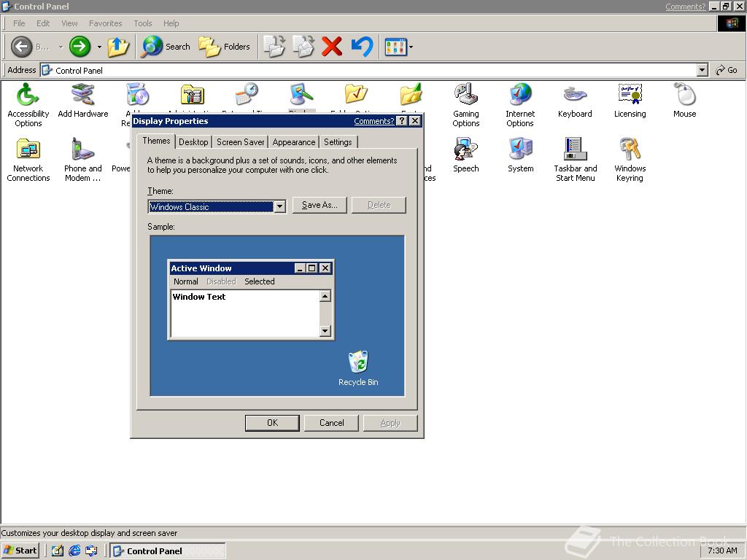Switch to the Desktop tab
Image resolution: width=747 pixels, height=560 pixels.
click(193, 142)
